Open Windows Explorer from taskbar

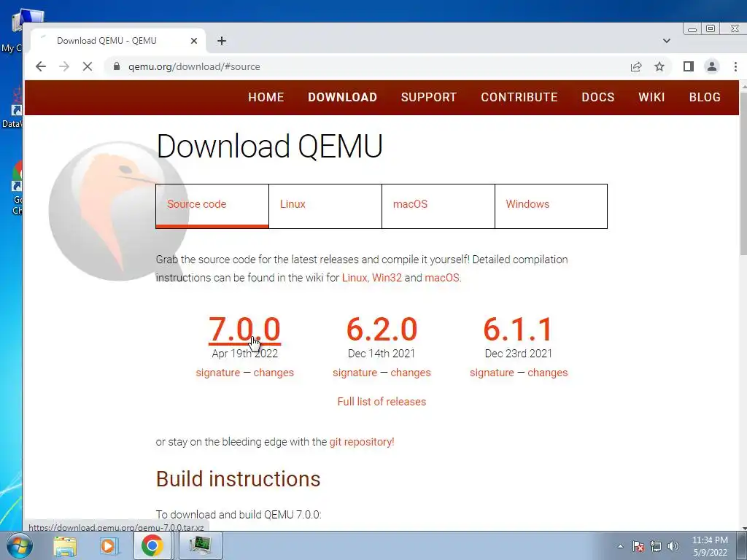(x=65, y=545)
